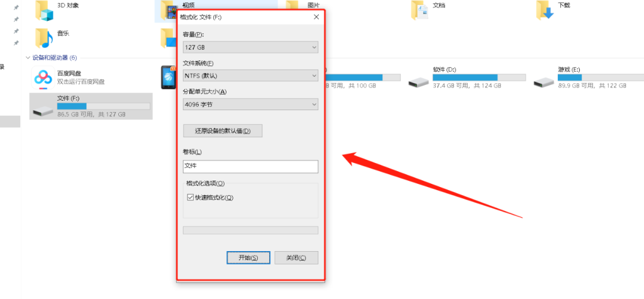The width and height of the screenshot is (644, 299).
Task: Open the 下载 downloads folder icon
Action: click(x=545, y=11)
